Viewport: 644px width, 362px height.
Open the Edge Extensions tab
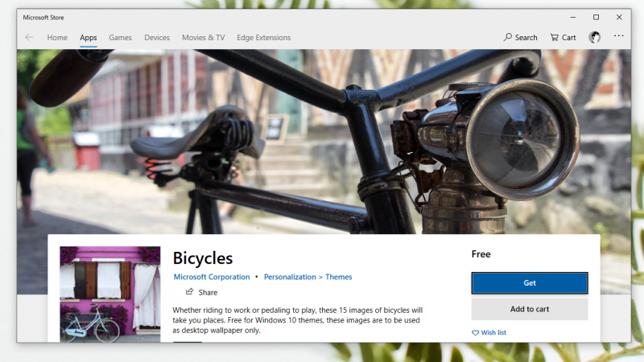tap(264, 37)
